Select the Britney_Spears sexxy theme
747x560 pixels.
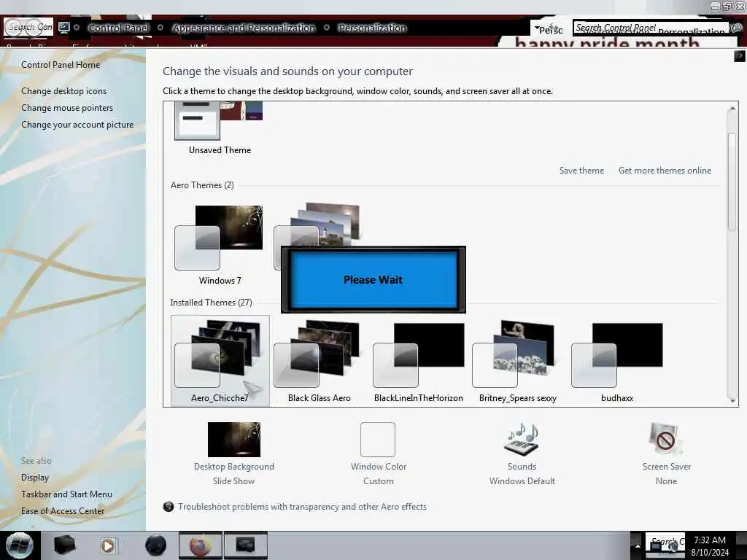(x=517, y=361)
